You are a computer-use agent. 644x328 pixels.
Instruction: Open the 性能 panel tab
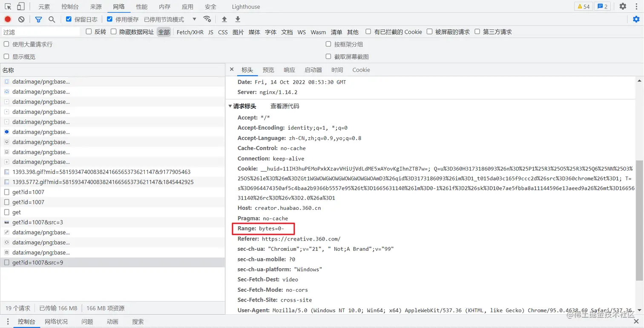point(142,7)
